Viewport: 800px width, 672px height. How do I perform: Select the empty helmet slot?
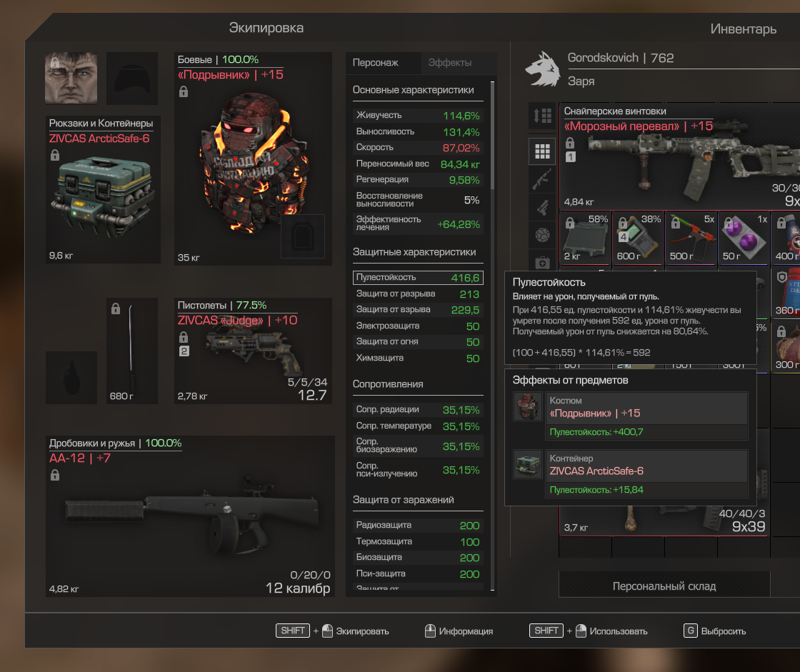[x=131, y=78]
